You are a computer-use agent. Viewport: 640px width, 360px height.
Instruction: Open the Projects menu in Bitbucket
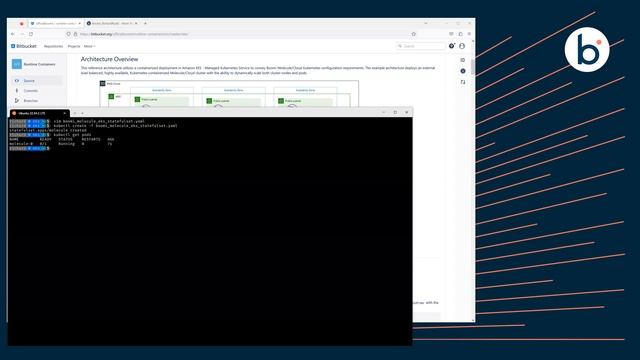(74, 46)
